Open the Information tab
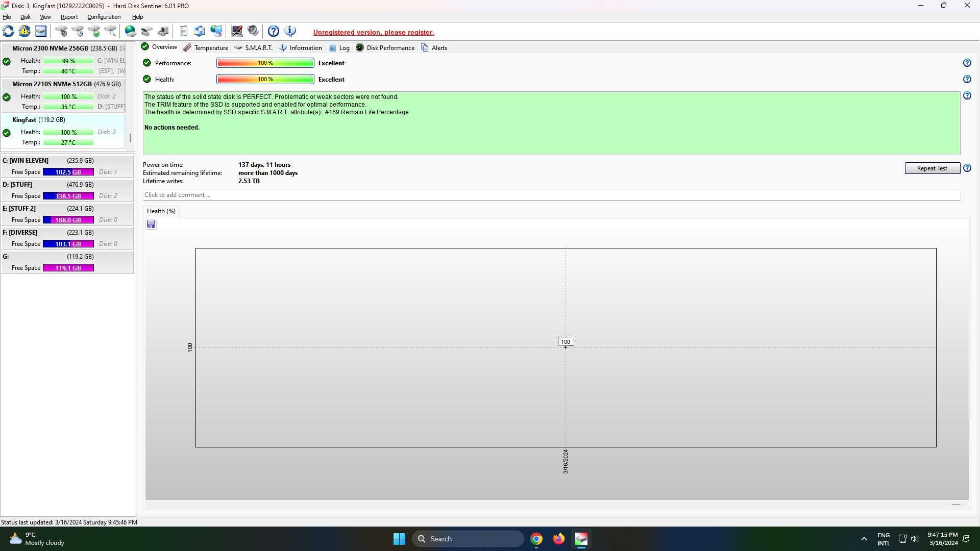Image resolution: width=980 pixels, height=551 pixels. coord(301,47)
